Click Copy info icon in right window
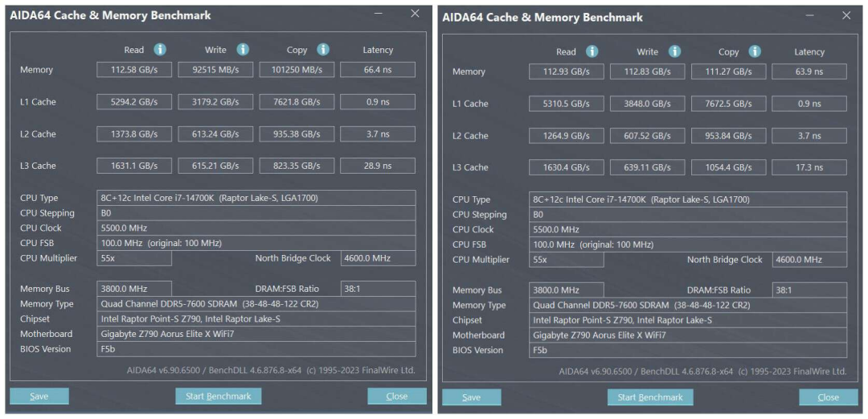The height and width of the screenshot is (419, 868). tap(755, 51)
